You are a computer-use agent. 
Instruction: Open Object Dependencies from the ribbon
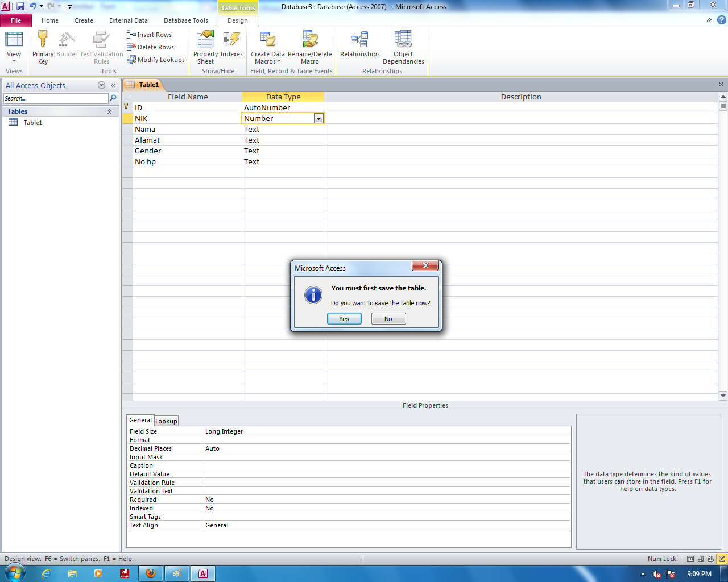coord(403,47)
